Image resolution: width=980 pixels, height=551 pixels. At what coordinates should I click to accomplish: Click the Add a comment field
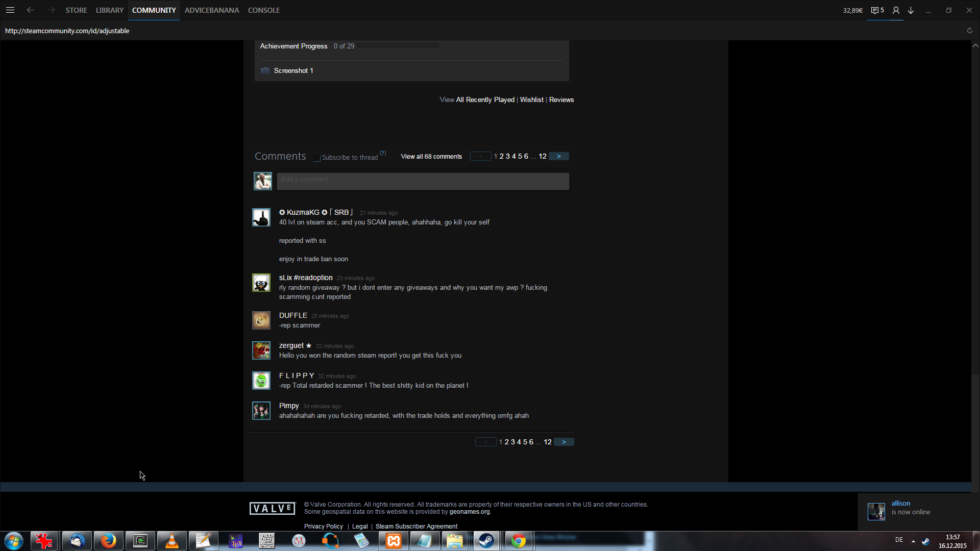(423, 181)
